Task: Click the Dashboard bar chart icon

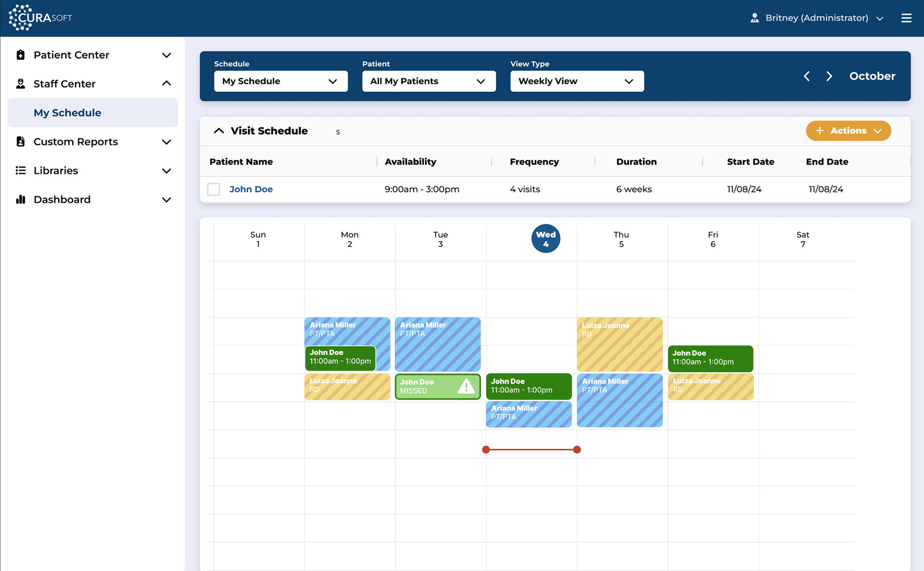Action: click(20, 199)
